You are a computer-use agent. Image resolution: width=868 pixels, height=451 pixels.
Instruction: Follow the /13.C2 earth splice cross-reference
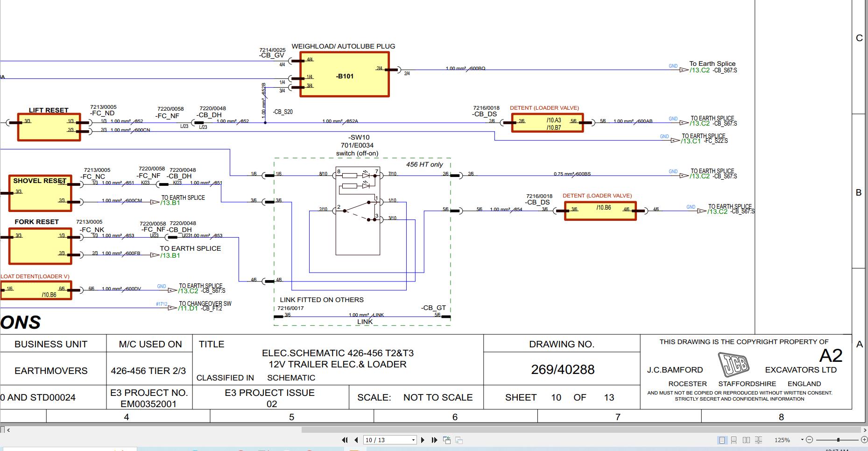point(700,70)
